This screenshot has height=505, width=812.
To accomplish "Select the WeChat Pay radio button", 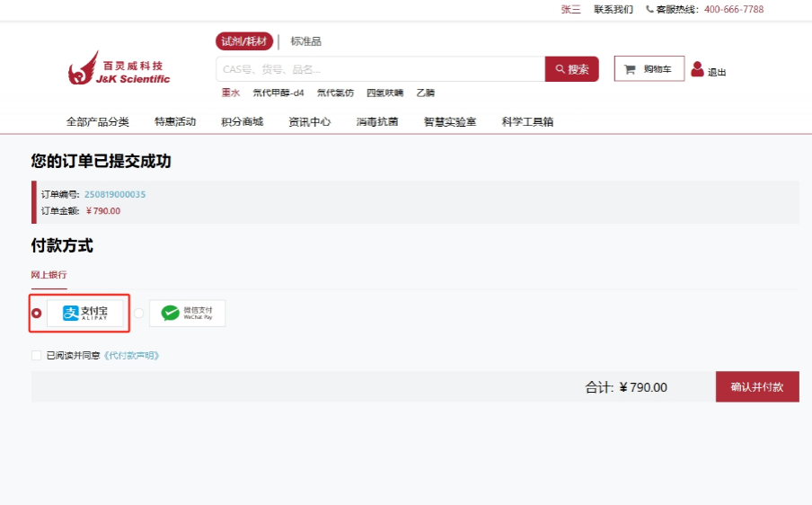I will (x=138, y=314).
